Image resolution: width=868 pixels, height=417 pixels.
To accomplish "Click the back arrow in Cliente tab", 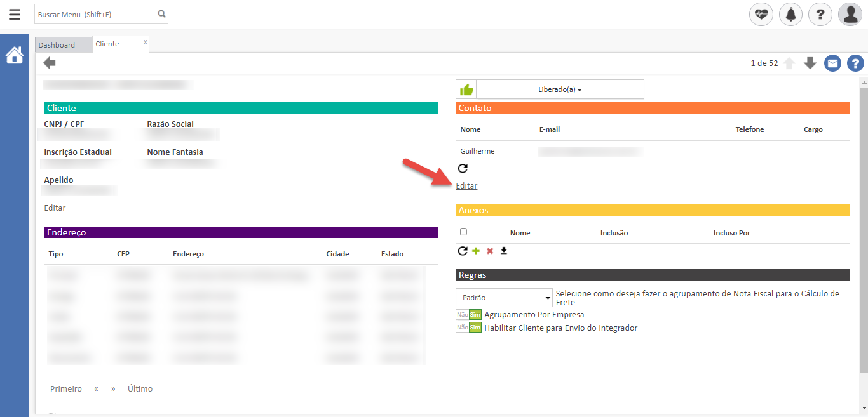I will 50,63.
